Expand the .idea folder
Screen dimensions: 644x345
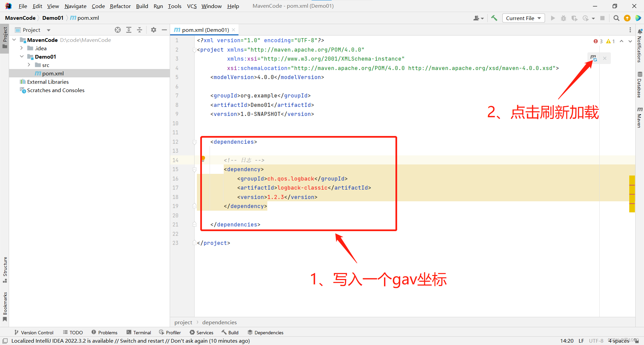click(x=21, y=48)
